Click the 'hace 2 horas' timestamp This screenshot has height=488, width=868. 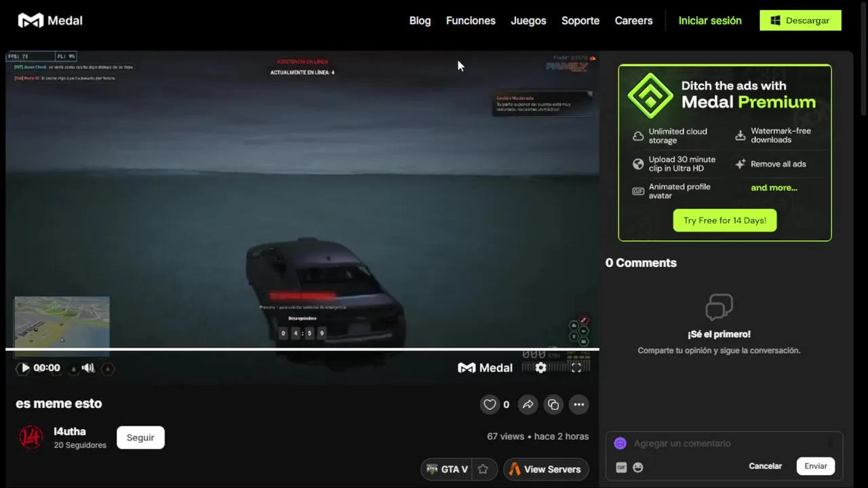[x=561, y=436]
